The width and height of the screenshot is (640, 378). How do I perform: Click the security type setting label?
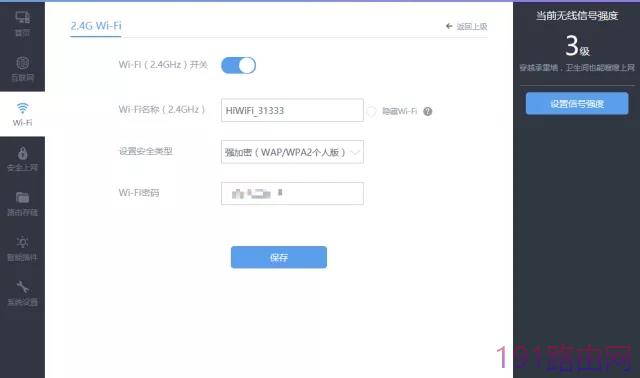145,151
